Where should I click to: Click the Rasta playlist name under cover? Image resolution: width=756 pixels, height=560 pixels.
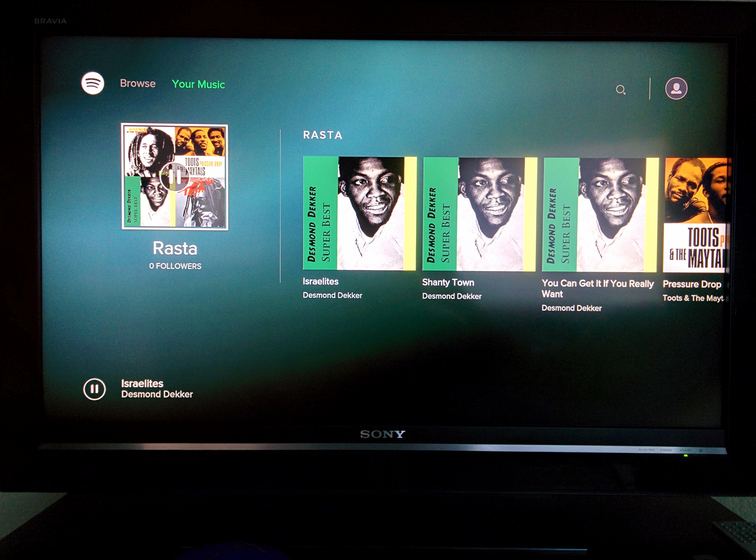coord(175,248)
